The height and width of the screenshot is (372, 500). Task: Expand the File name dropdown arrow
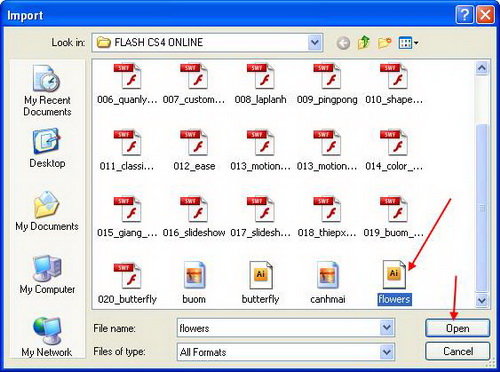click(387, 328)
